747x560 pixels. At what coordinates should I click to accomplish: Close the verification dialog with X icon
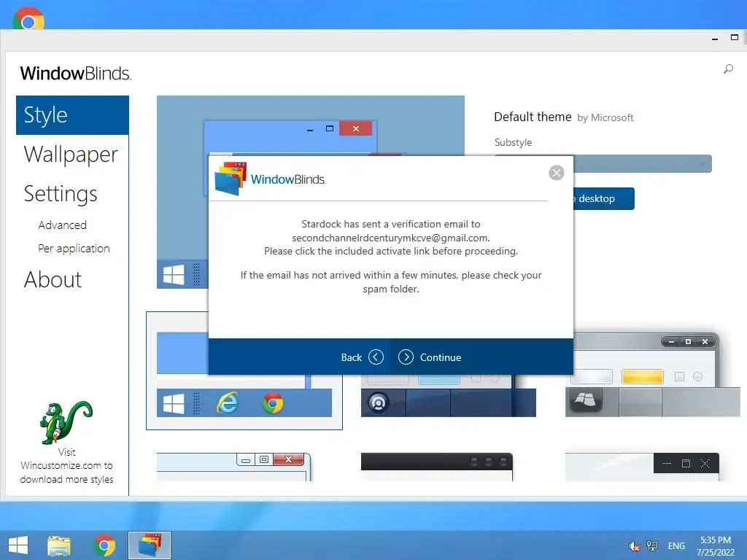(556, 172)
